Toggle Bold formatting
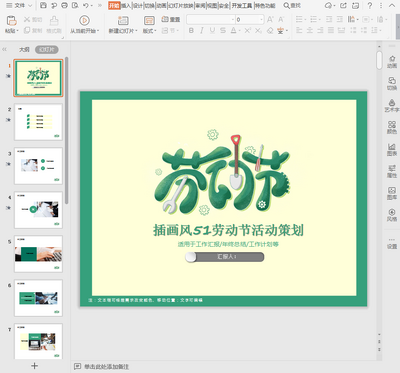Viewport: 400px width, 373px height. coord(191,31)
